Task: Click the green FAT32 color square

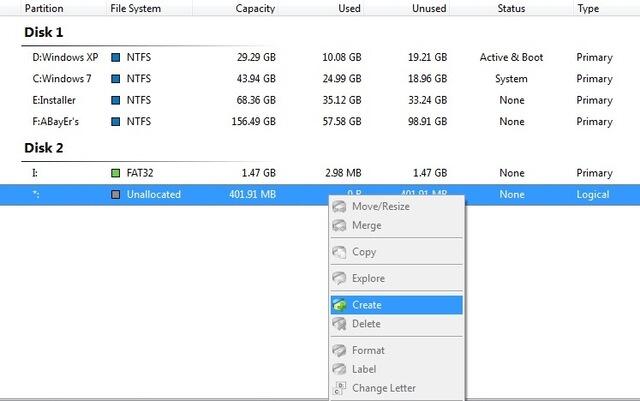Action: [116, 173]
